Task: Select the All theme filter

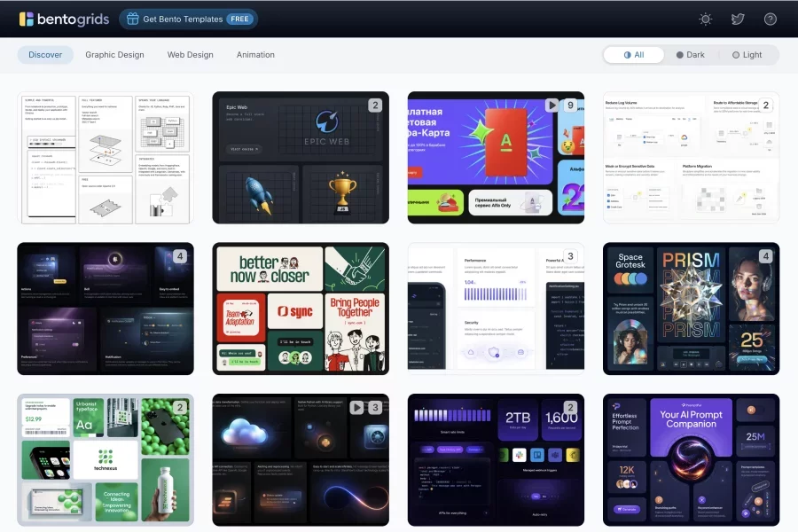Action: pyautogui.click(x=634, y=55)
